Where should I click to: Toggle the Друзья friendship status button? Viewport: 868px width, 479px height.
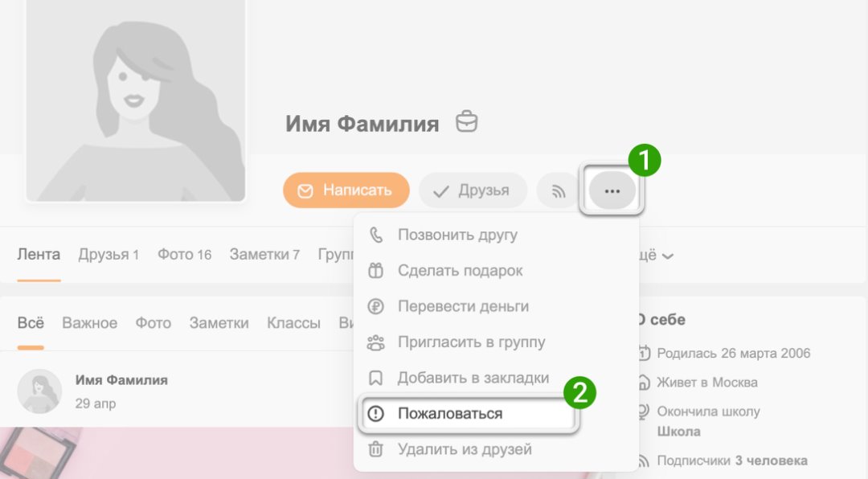point(472,190)
